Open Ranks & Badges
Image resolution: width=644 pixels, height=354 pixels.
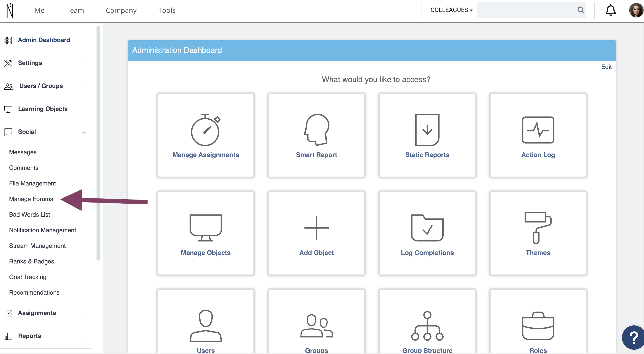point(32,261)
